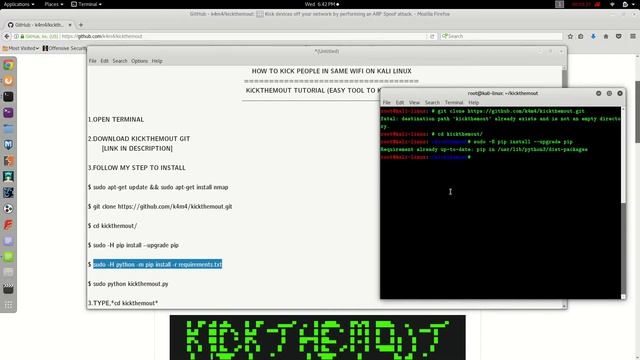640x360 pixels.
Task: Open Edit menu in terminal window
Action: [x=400, y=102]
